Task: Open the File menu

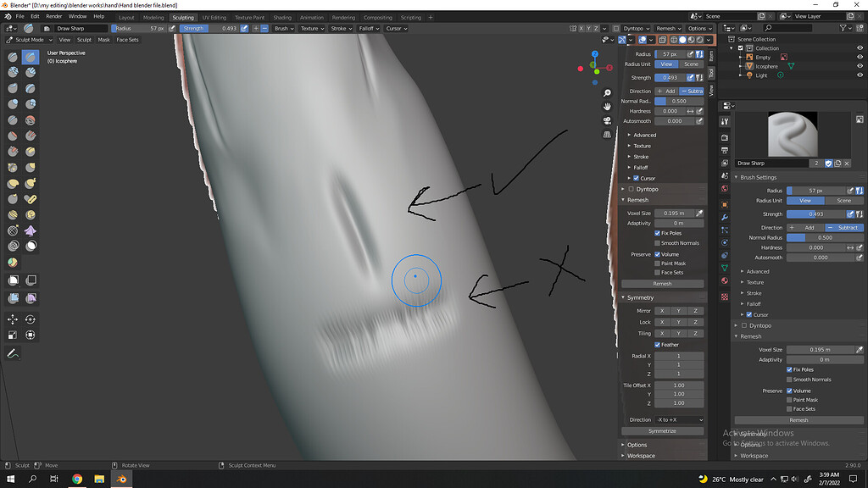Action: [20, 17]
